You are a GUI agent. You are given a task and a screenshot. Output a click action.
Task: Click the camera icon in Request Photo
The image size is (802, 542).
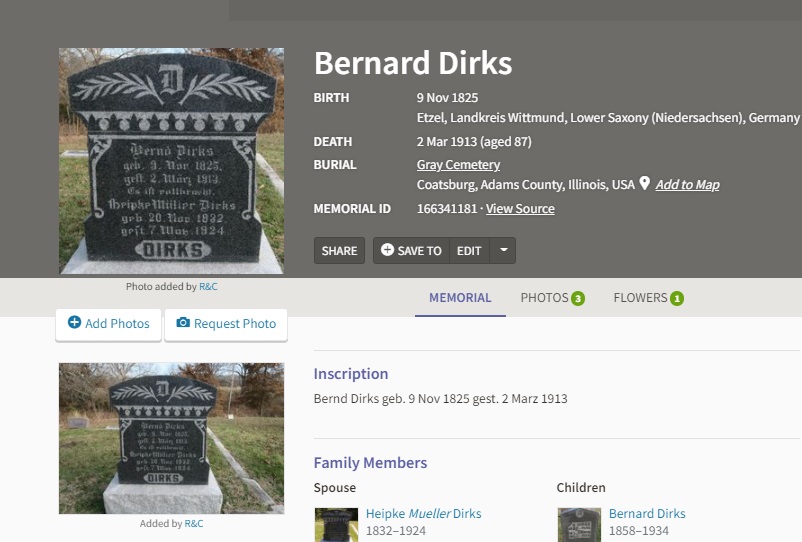click(x=183, y=323)
